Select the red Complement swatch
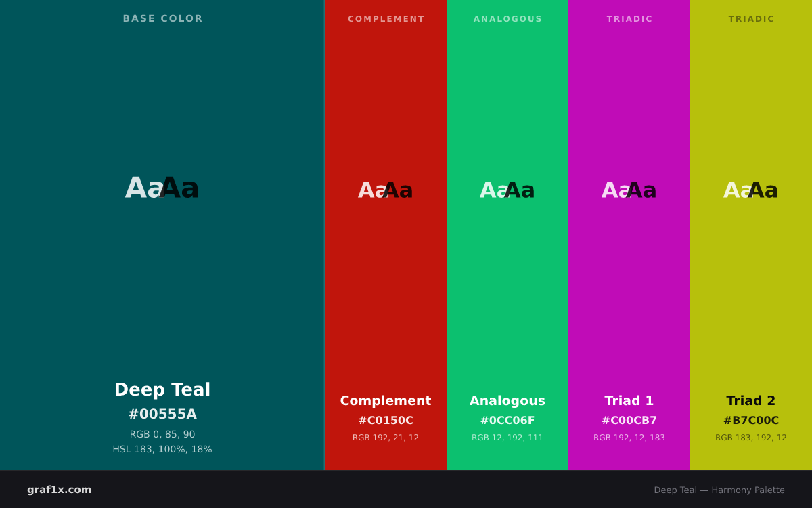 386,235
